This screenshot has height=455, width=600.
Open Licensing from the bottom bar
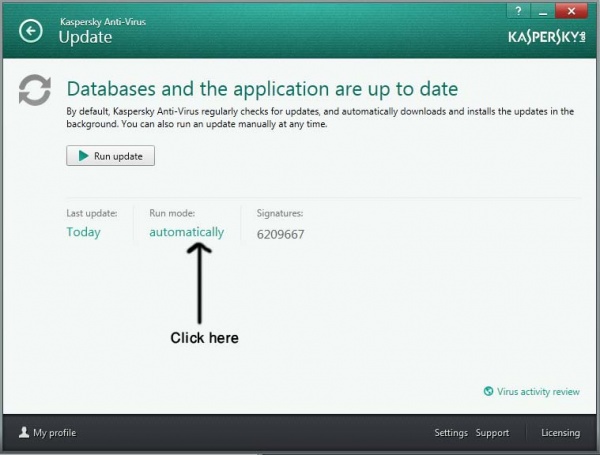[561, 433]
